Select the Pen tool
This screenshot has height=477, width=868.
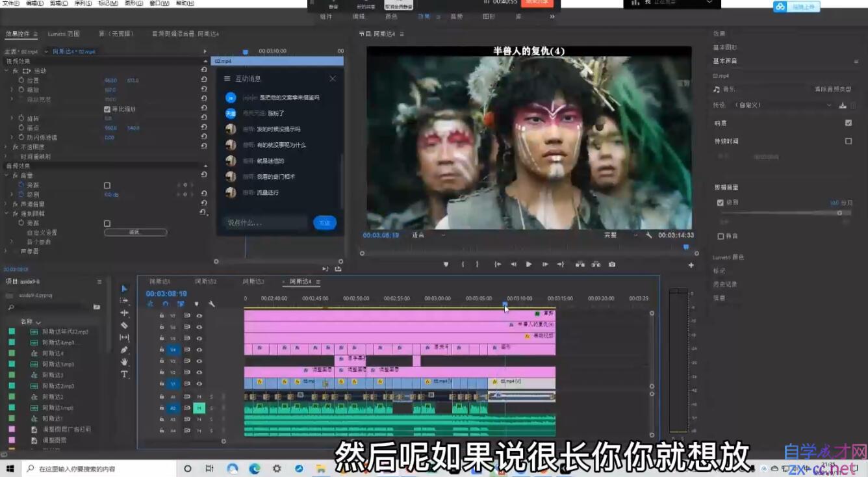pos(124,350)
